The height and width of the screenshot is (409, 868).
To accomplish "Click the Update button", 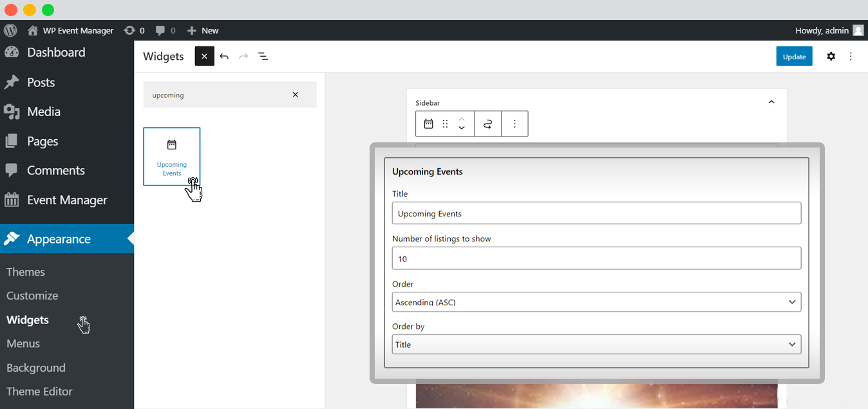I will click(794, 57).
